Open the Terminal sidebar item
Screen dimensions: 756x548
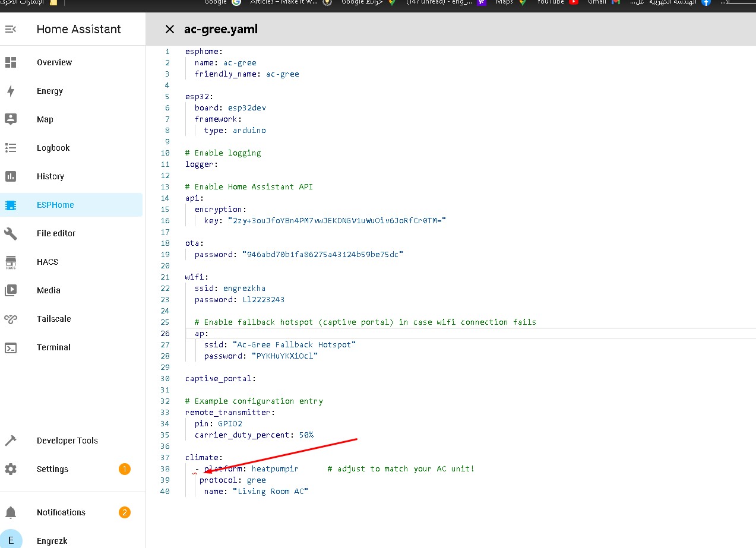53,347
